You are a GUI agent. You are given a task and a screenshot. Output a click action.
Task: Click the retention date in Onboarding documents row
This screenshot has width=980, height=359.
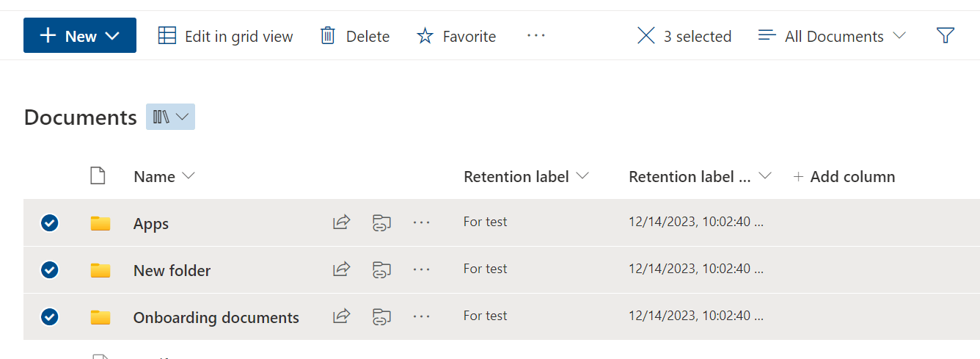pyautogui.click(x=696, y=316)
